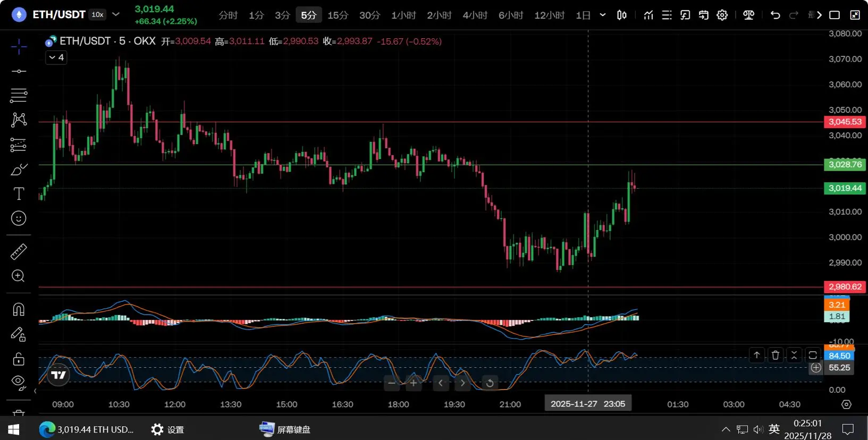The width and height of the screenshot is (868, 440).
Task: Switch chart to 4小时 interval
Action: click(475, 15)
